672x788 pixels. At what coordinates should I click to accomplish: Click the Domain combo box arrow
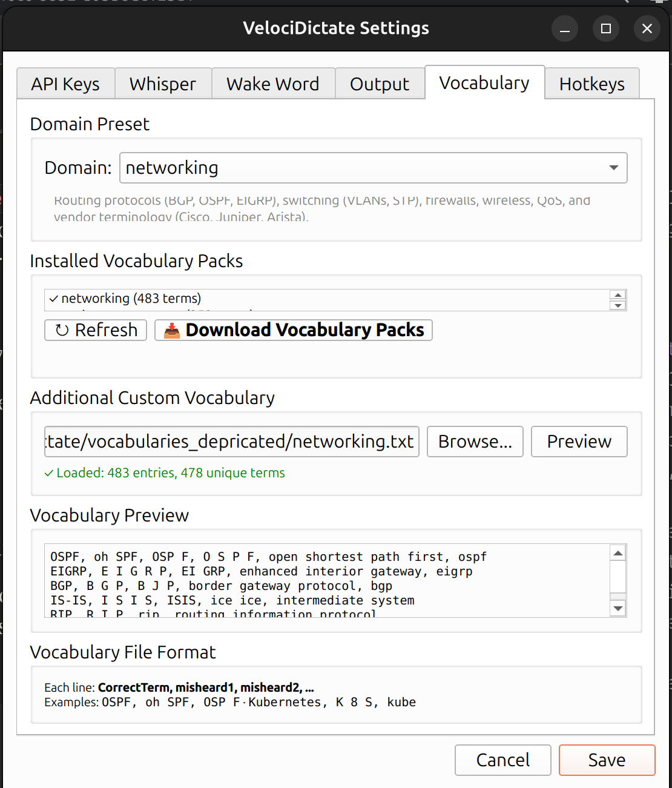(613, 168)
